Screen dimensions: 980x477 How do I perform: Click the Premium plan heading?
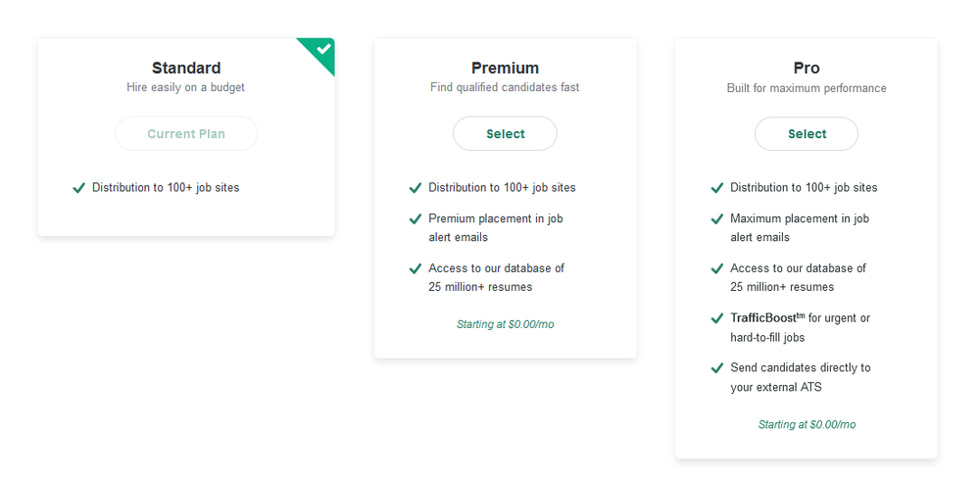point(505,69)
